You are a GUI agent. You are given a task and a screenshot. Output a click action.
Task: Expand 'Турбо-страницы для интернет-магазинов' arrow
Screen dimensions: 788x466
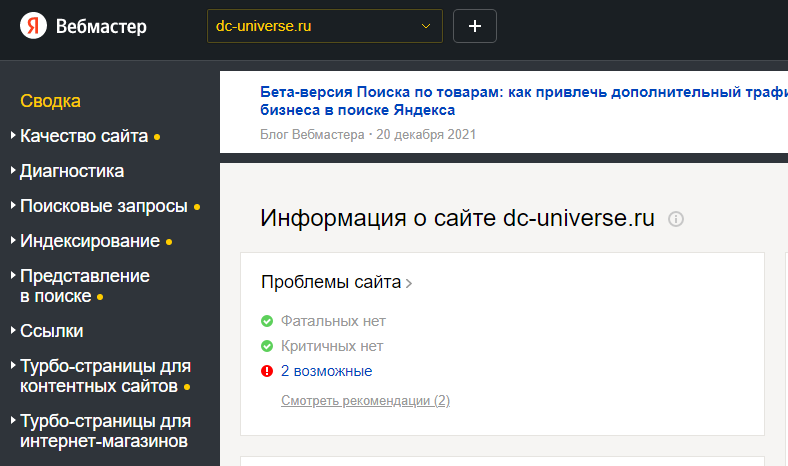pos(13,420)
